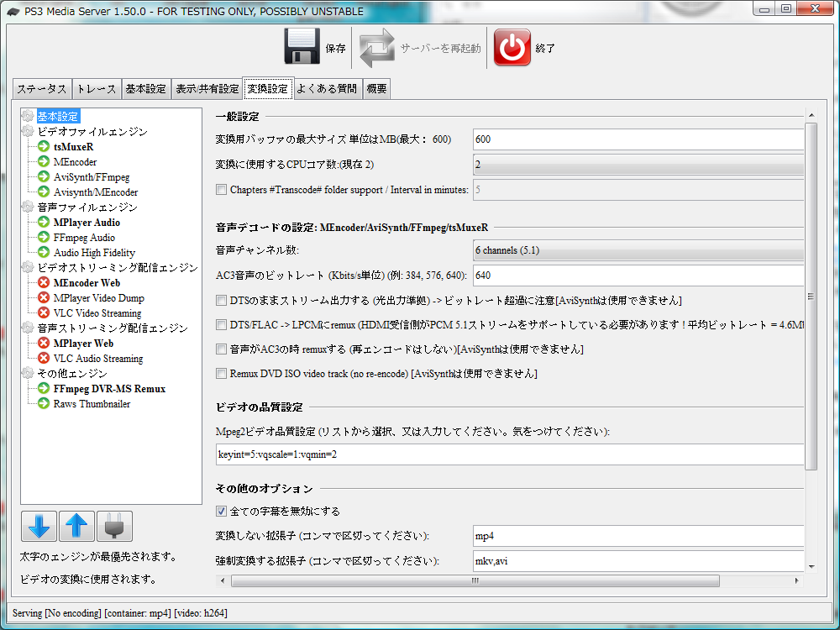Viewport: 840px width, 630px height.
Task: Click skipped extensions field showing mp4
Action: point(638,536)
